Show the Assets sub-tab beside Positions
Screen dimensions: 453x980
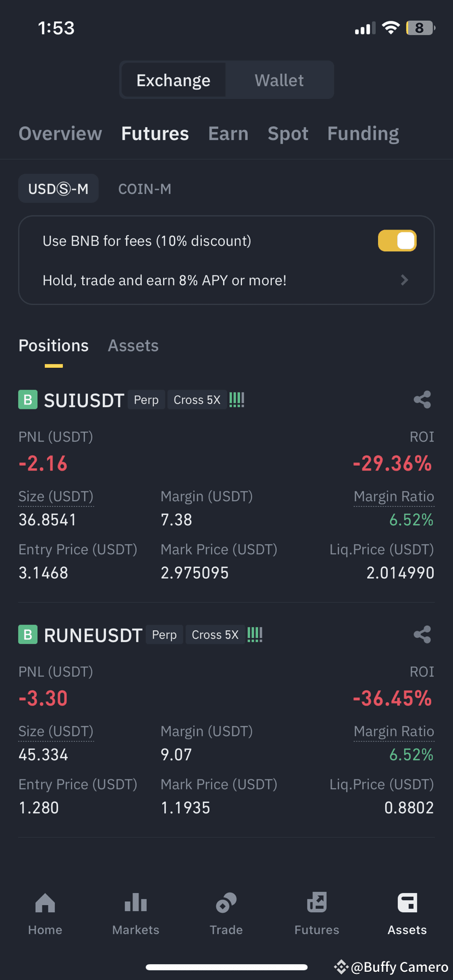coord(133,346)
